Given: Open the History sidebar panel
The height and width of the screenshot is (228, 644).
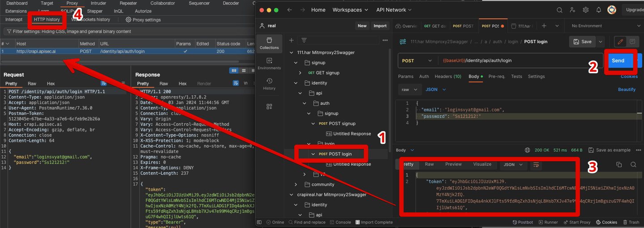Looking at the screenshot, I should coord(269,84).
